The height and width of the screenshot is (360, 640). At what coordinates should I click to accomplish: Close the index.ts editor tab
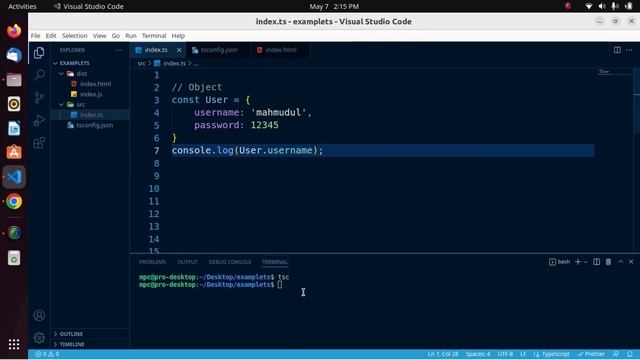point(179,50)
